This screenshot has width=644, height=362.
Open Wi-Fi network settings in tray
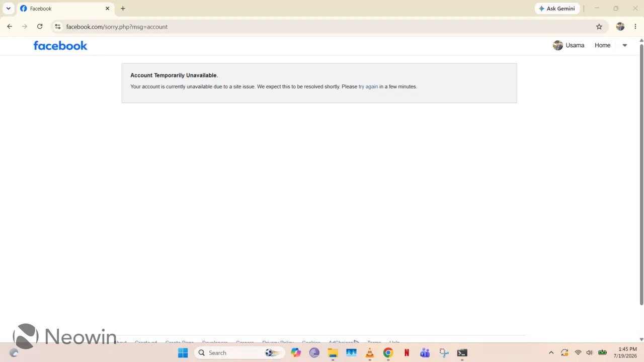coord(578,353)
